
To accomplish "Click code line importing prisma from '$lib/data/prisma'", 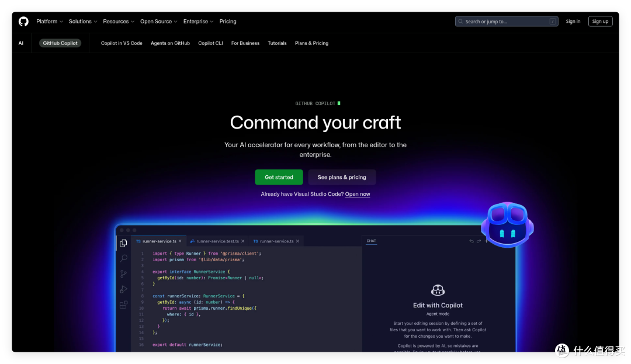I will [x=199, y=259].
